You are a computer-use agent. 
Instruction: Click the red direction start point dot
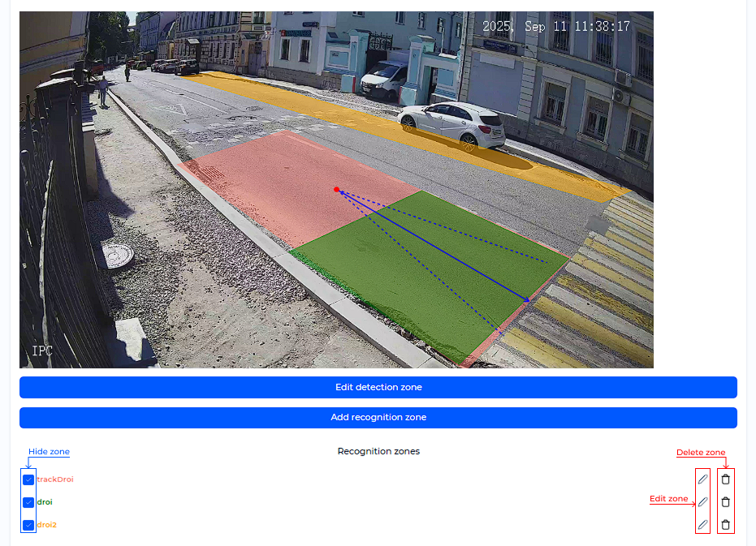[336, 190]
